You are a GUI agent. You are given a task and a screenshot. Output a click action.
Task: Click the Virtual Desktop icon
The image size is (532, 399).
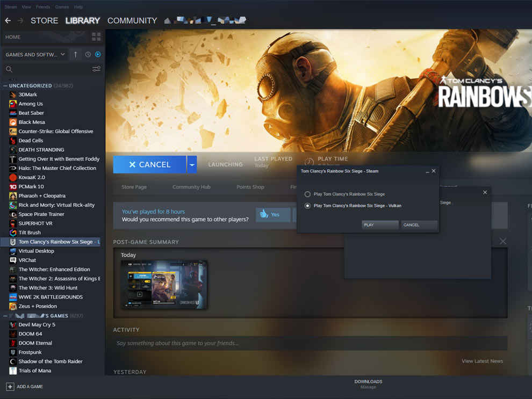click(x=13, y=251)
